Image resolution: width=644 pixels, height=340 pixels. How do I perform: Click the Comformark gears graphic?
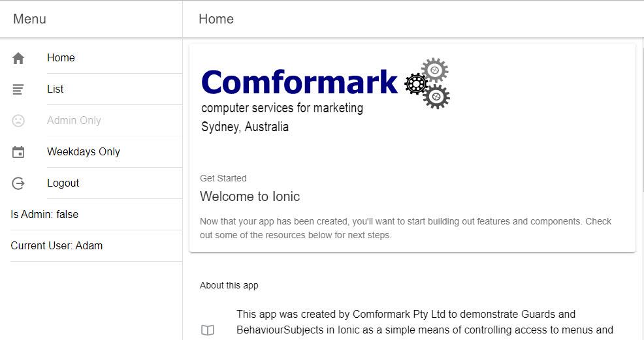(x=428, y=84)
